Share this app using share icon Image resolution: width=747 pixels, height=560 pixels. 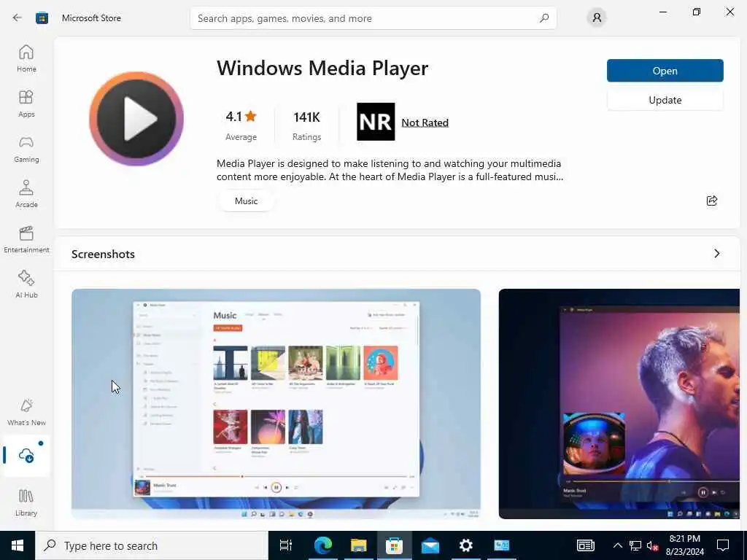tap(712, 201)
